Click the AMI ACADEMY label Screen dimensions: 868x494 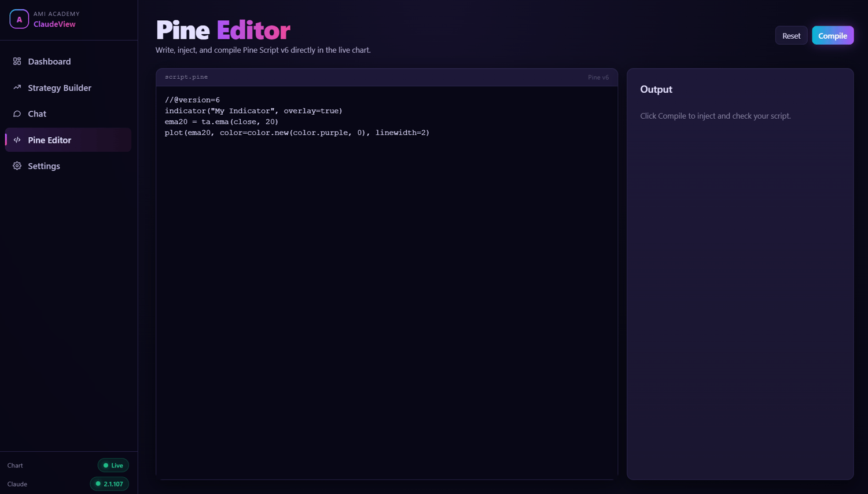[57, 14]
